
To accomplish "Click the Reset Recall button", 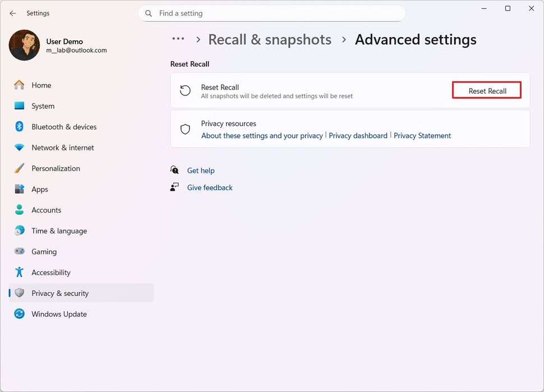I will [486, 90].
